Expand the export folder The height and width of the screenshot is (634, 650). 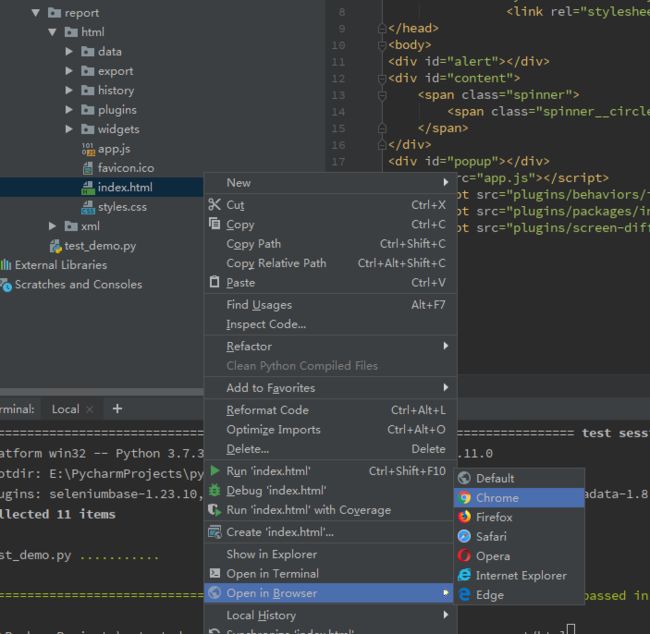point(69,71)
